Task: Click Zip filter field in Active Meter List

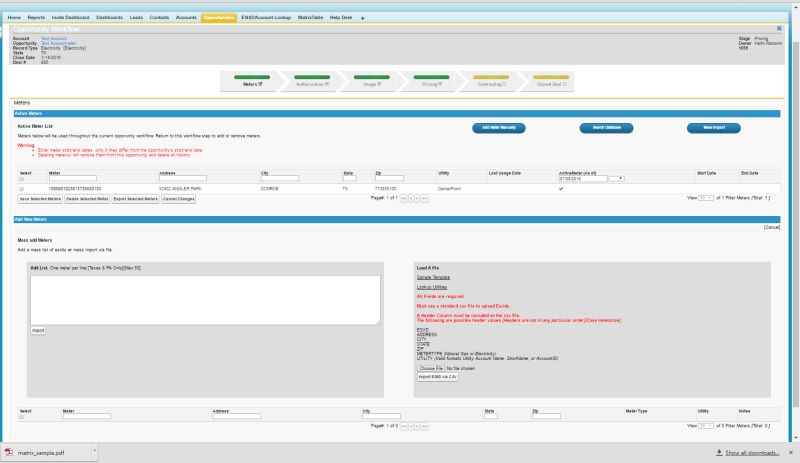Action: coord(389,178)
